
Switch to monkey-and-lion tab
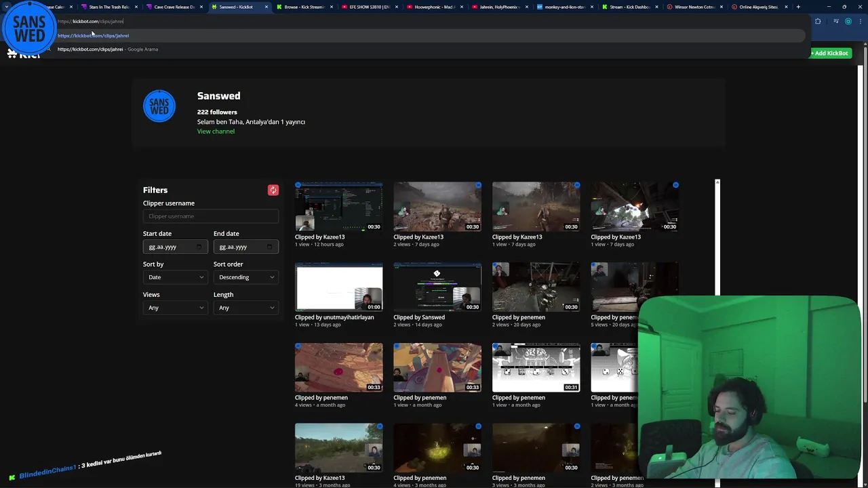[x=564, y=7]
